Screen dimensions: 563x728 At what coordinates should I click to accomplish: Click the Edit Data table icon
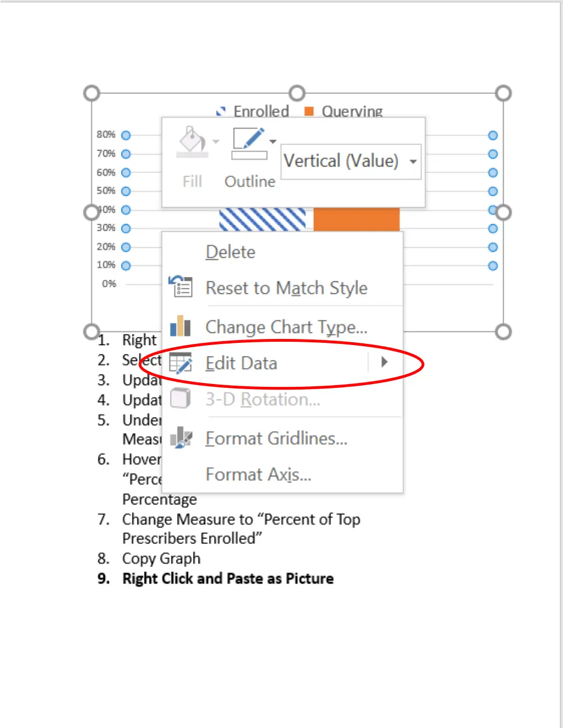coord(180,363)
